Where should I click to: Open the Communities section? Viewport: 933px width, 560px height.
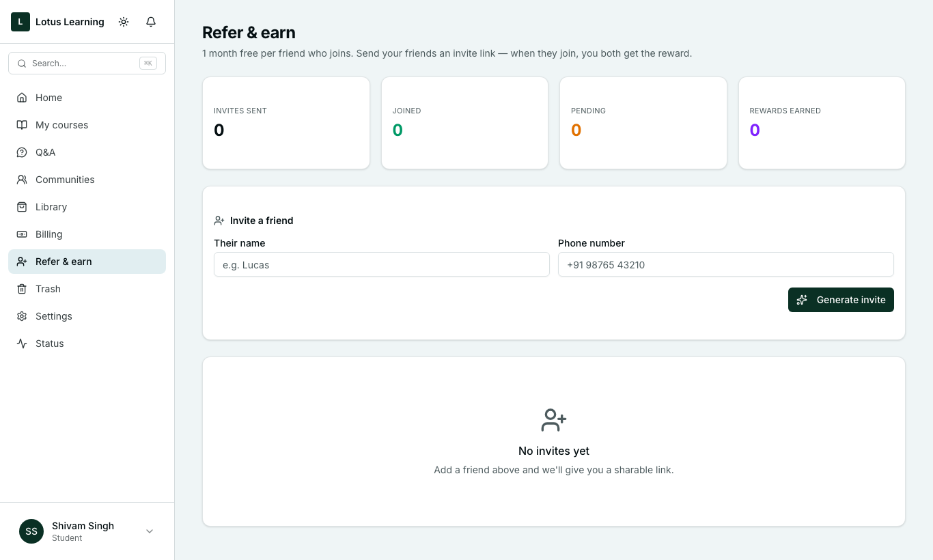tap(87, 180)
